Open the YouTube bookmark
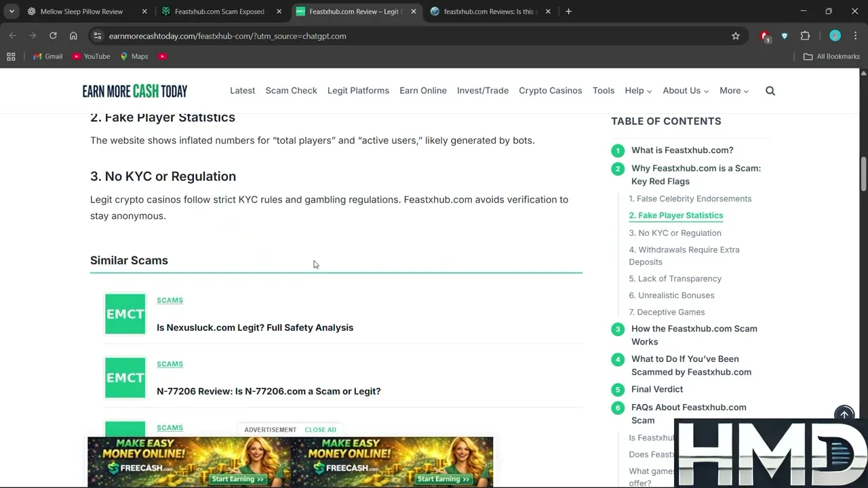 [92, 56]
